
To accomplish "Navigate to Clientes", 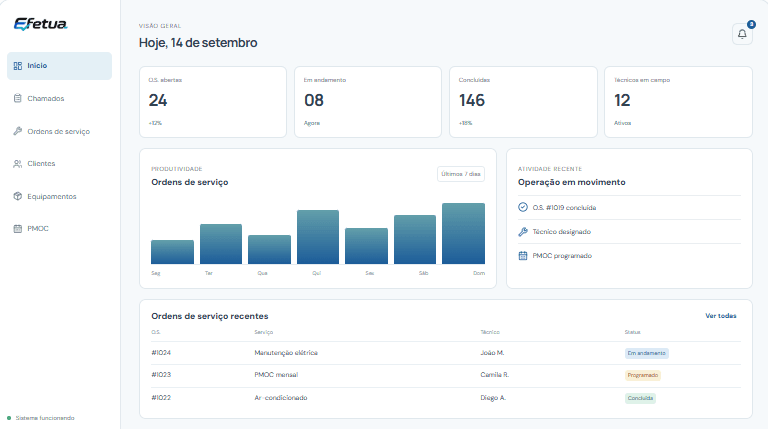I will click(59, 164).
